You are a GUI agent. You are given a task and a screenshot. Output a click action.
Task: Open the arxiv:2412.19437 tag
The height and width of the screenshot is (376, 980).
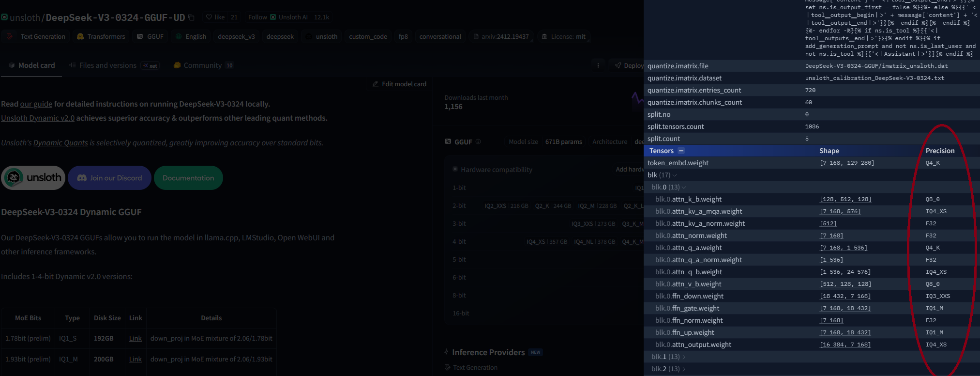pyautogui.click(x=501, y=36)
